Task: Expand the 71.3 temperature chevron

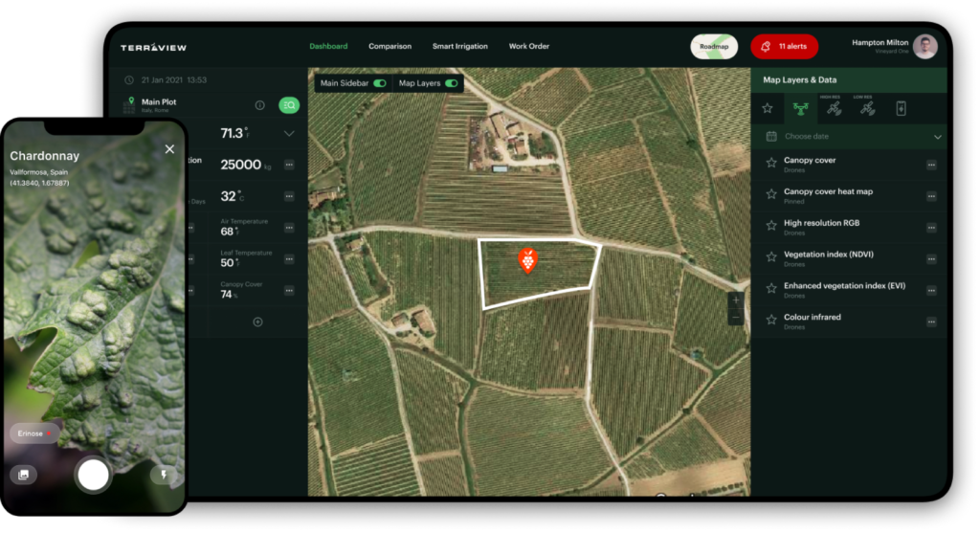Action: point(289,134)
